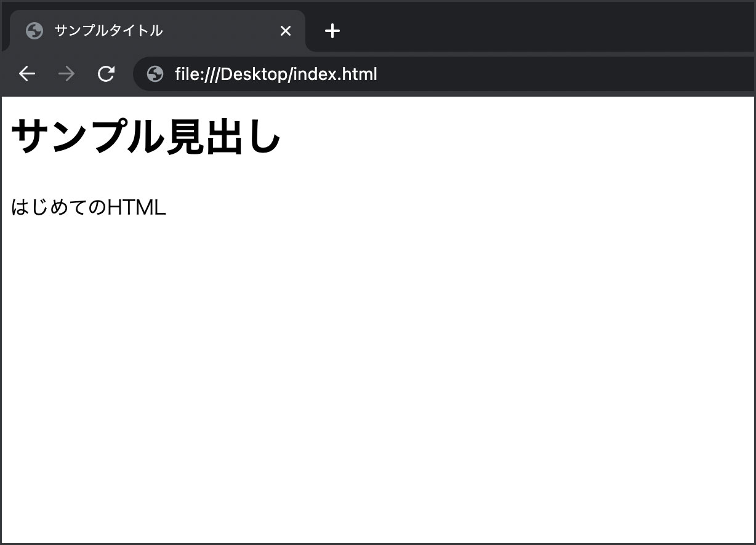Screen dimensions: 756x545
Task: Click the back navigation arrow
Action: pos(27,74)
